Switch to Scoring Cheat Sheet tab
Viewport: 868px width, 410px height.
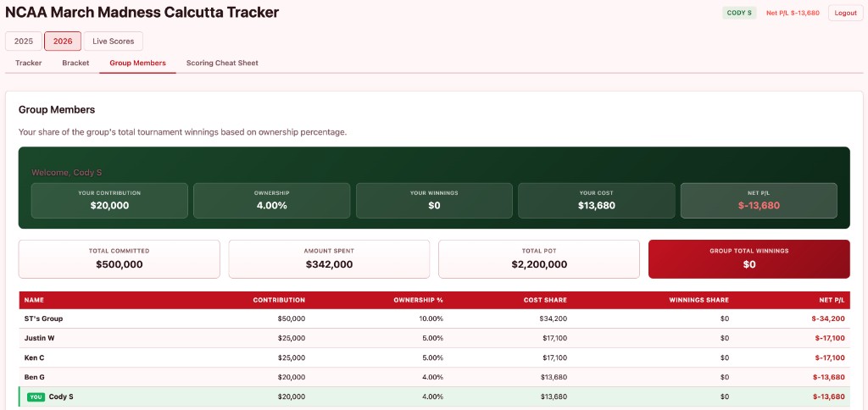click(x=222, y=63)
